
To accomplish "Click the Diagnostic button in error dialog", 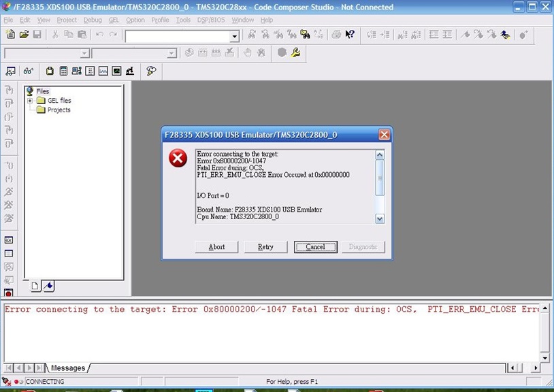I will (363, 247).
